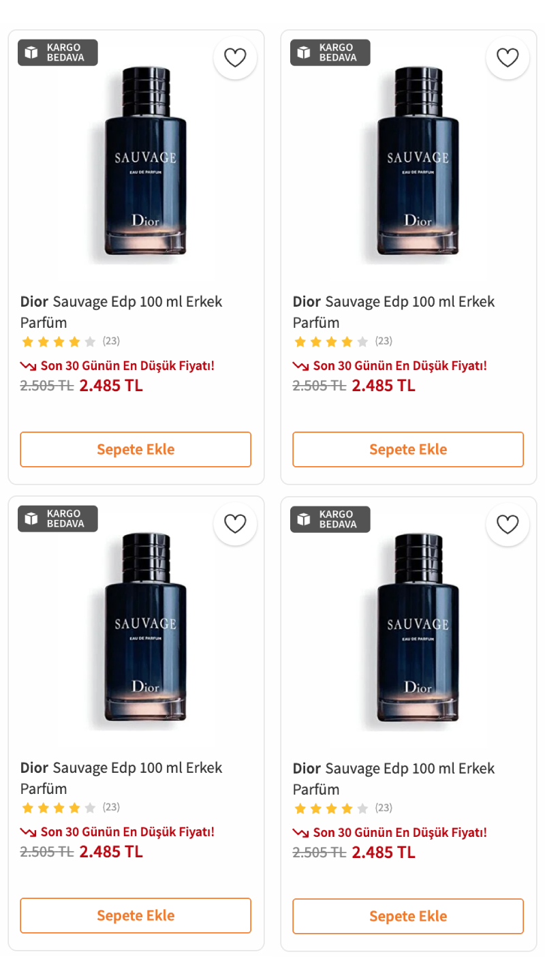The image size is (545, 980).
Task: Add bottom-left perfume to favorites via heart
Action: pos(235,524)
